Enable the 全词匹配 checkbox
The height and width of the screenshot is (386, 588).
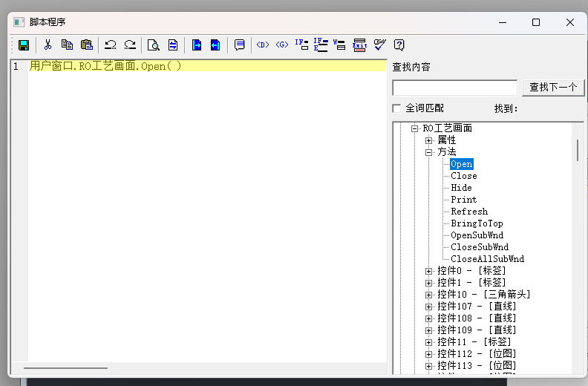(396, 108)
